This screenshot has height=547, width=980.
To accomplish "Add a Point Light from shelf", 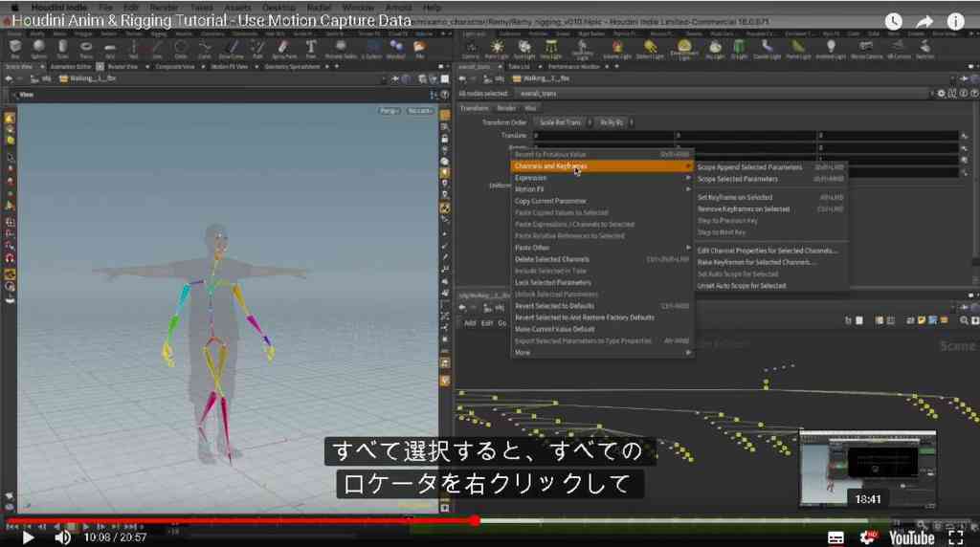I will click(x=497, y=49).
